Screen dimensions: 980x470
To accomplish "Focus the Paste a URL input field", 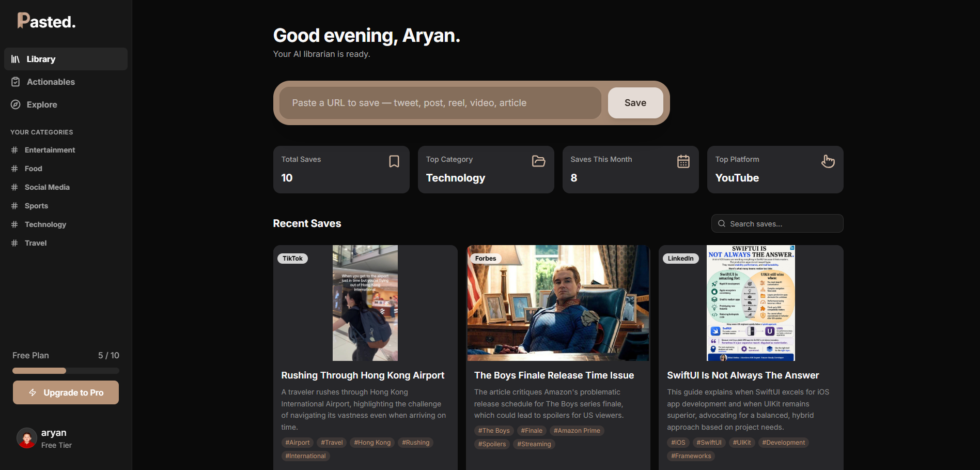I will pyautogui.click(x=440, y=103).
